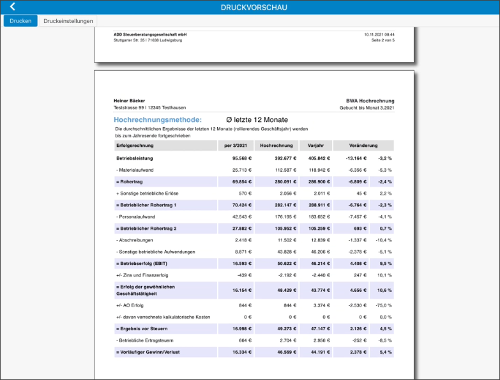Image resolution: width=500 pixels, height=380 pixels.
Task: Select 'Betriebserfolg (EBIT)' row label
Action: tap(142, 263)
